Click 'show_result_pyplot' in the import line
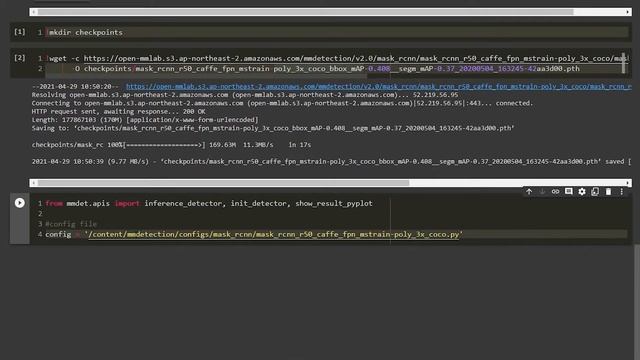The image size is (640, 360). (x=334, y=203)
